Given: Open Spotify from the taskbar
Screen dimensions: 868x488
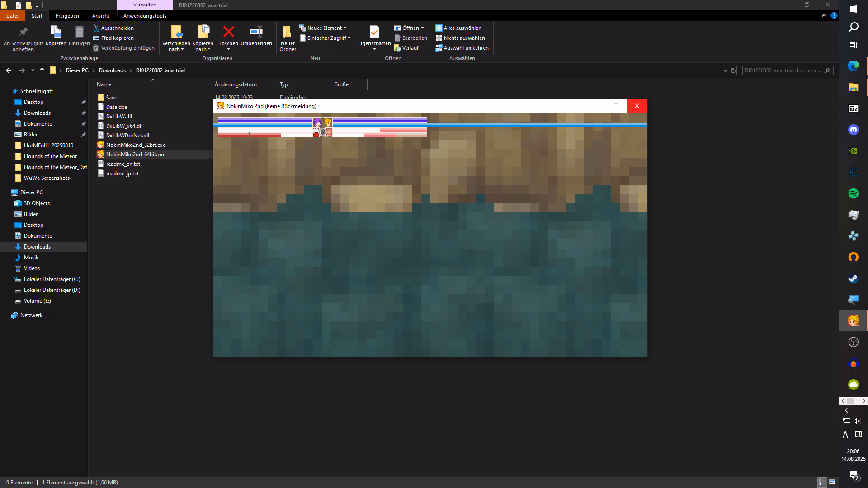Looking at the screenshot, I should (x=853, y=193).
